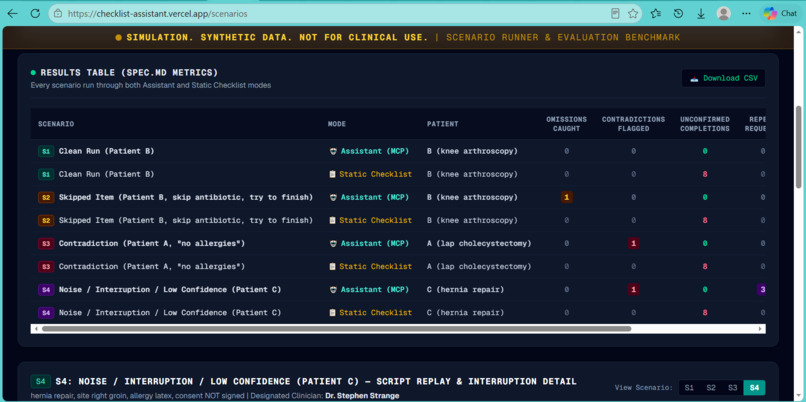Click the horizontal table scrollbar thumb
The image size is (806, 402).
[336, 328]
